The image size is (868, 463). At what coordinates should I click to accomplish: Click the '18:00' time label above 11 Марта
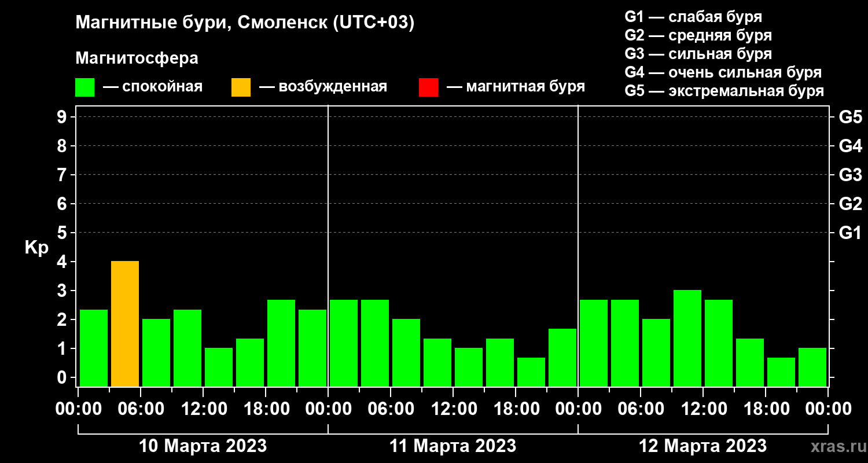pos(516,409)
